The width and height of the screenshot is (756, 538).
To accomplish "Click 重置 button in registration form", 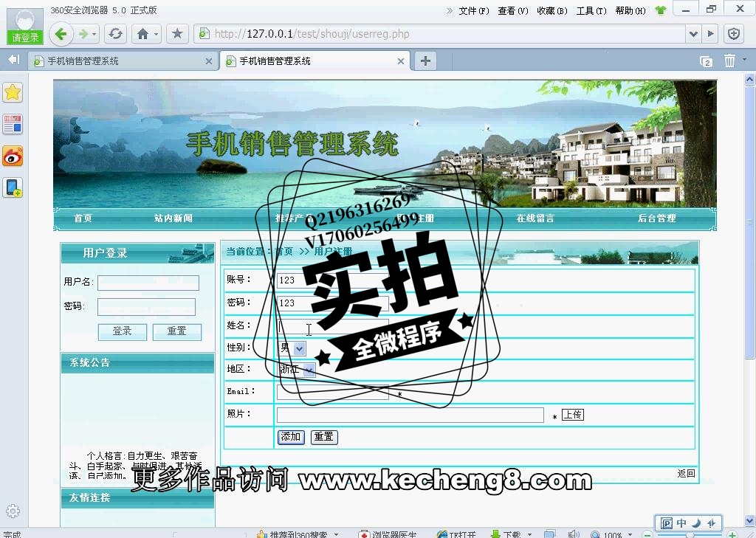I will [324, 437].
